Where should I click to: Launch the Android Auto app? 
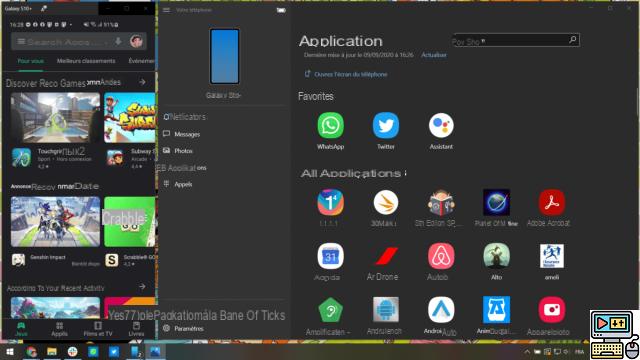click(x=441, y=310)
